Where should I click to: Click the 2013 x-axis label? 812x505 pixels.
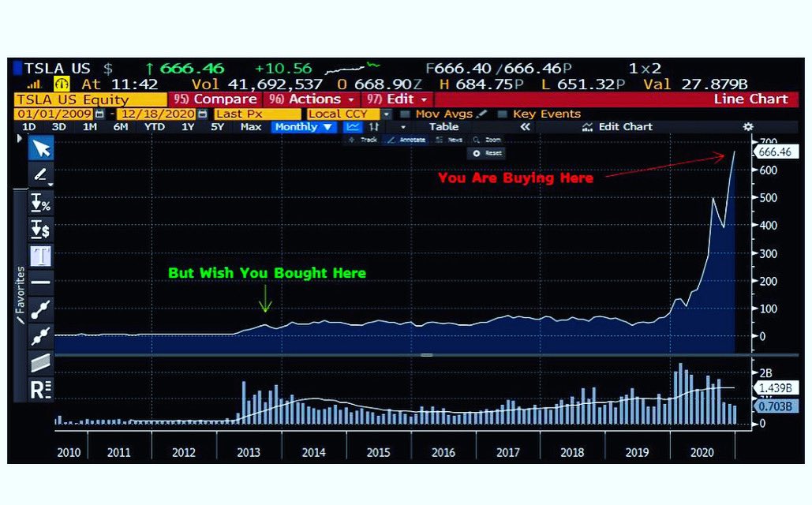pyautogui.click(x=249, y=452)
